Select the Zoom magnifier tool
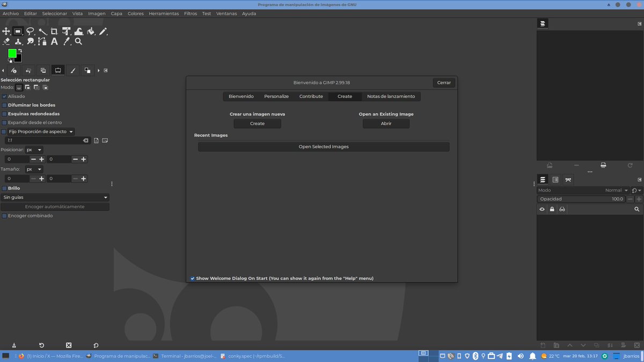The height and width of the screenshot is (362, 644). point(78,41)
